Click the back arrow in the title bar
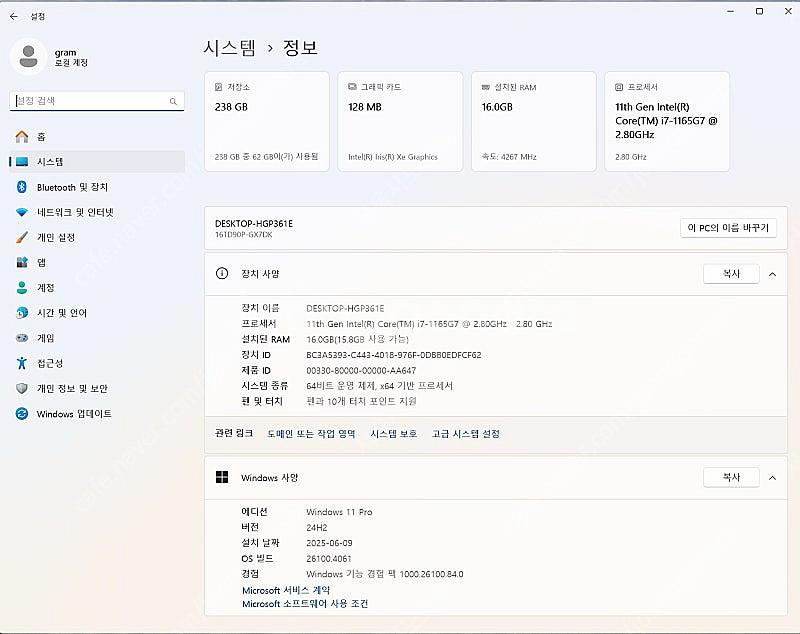Image resolution: width=800 pixels, height=634 pixels. pyautogui.click(x=13, y=16)
